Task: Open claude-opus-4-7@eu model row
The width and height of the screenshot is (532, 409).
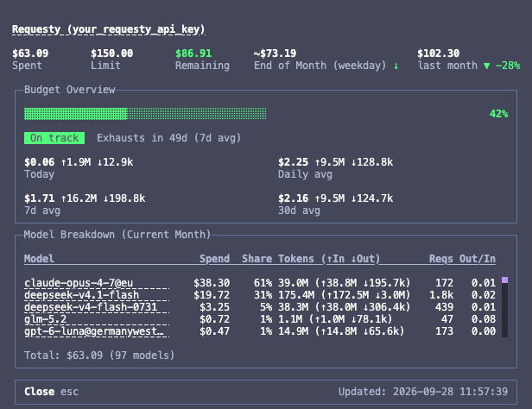Action: pyautogui.click(x=97, y=283)
